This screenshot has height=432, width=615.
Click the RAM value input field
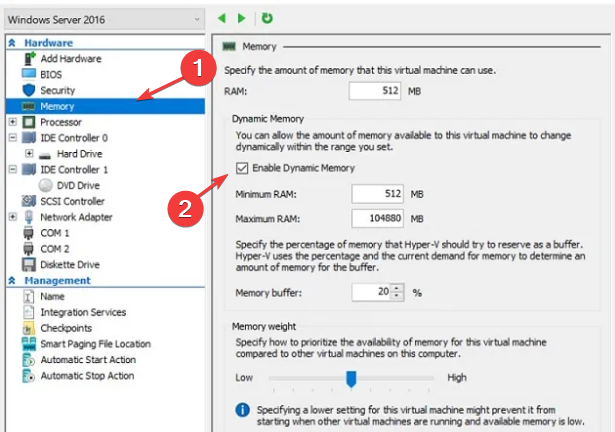click(x=375, y=91)
